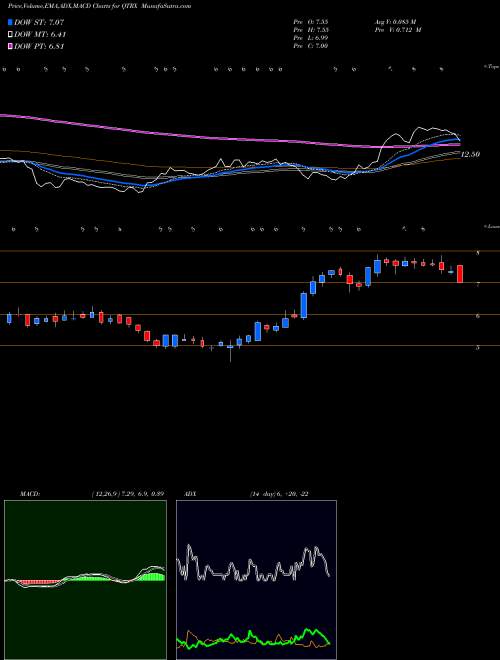This screenshot has width=500, height=660.
Task: Click the price axis label 6
Action: click(478, 317)
